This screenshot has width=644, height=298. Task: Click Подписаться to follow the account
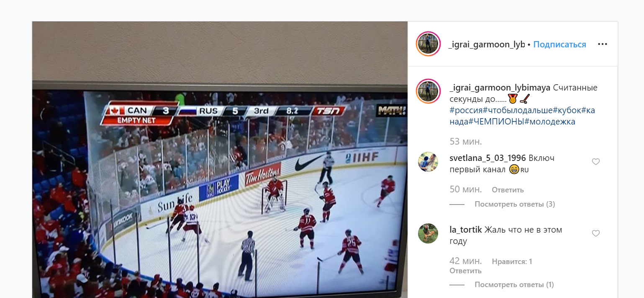(559, 44)
